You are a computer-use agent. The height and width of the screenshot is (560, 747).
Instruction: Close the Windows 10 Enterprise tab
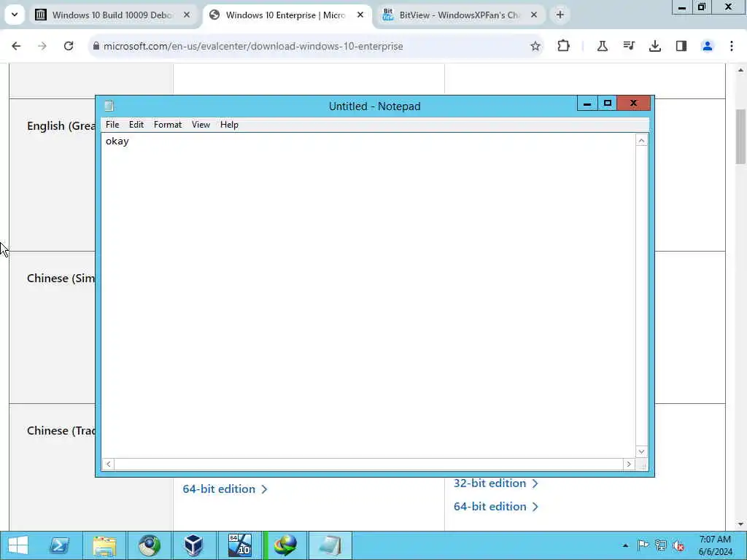coord(360,15)
